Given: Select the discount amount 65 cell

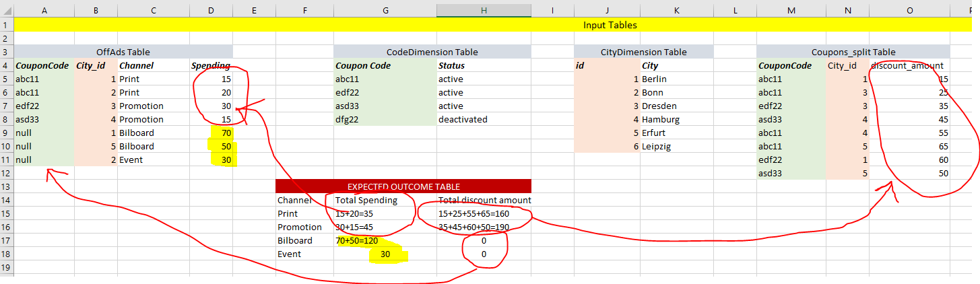Looking at the screenshot, I should tap(909, 146).
